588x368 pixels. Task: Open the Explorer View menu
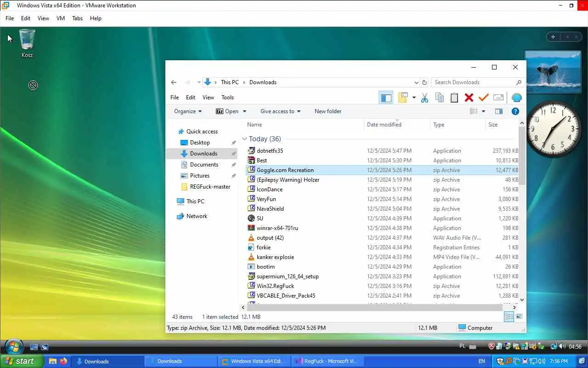[208, 98]
